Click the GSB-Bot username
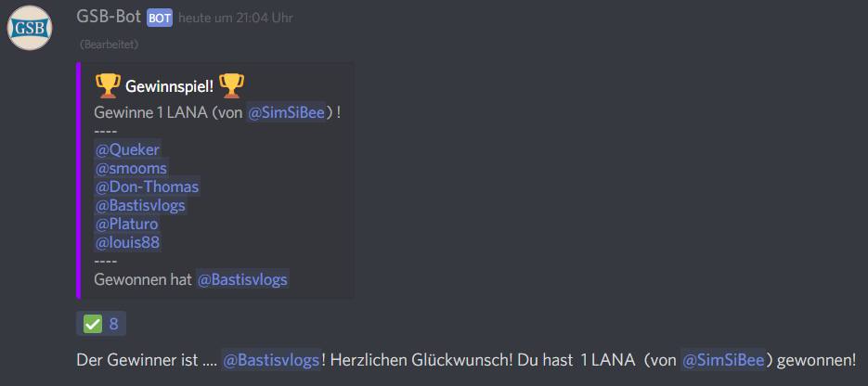Screen dimensions: 868x386 click(109, 17)
